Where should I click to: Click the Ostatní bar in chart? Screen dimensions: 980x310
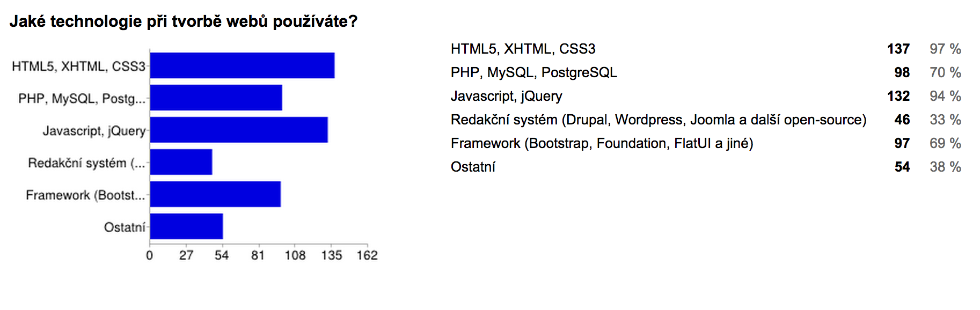[x=186, y=226]
